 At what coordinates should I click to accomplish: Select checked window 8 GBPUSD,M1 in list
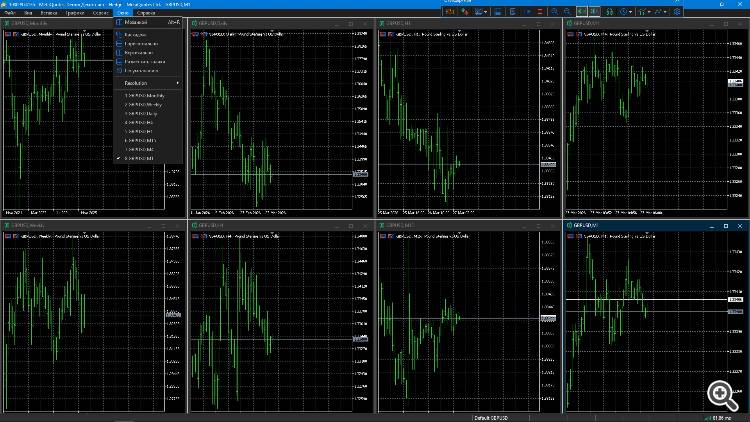tap(148, 158)
